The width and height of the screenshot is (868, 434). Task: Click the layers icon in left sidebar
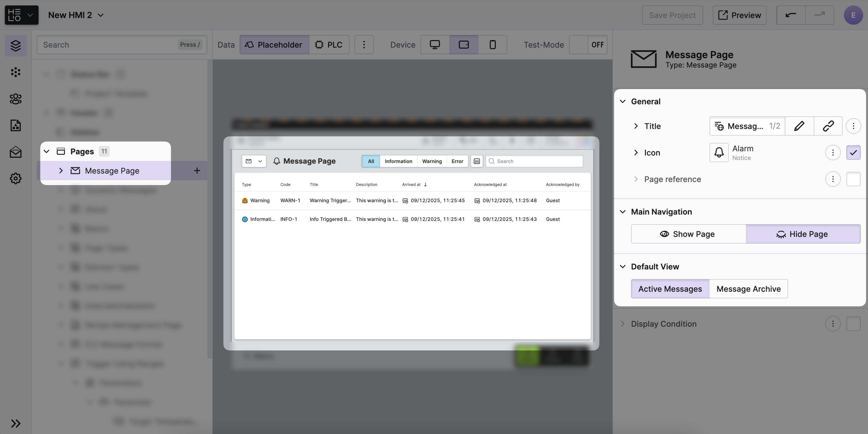click(x=15, y=46)
